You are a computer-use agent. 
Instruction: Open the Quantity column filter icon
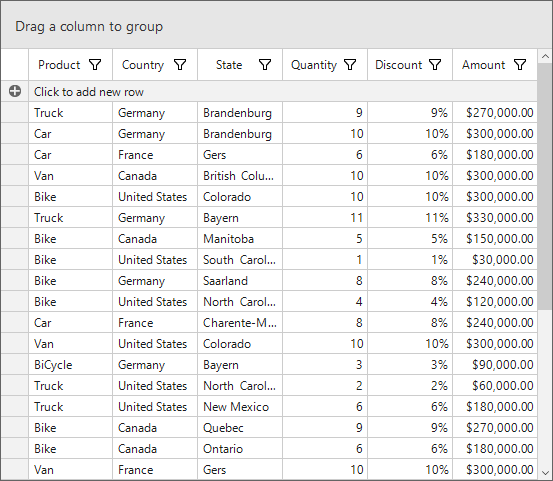click(350, 65)
